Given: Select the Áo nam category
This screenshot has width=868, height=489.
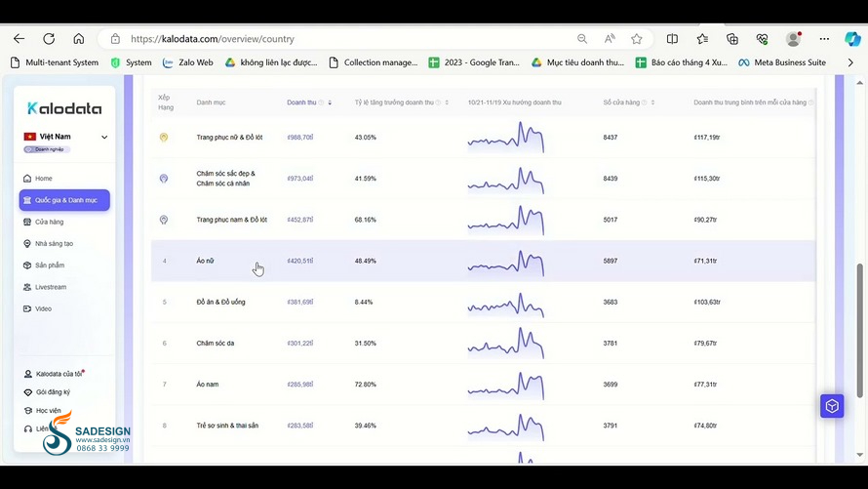Looking at the screenshot, I should click(208, 385).
